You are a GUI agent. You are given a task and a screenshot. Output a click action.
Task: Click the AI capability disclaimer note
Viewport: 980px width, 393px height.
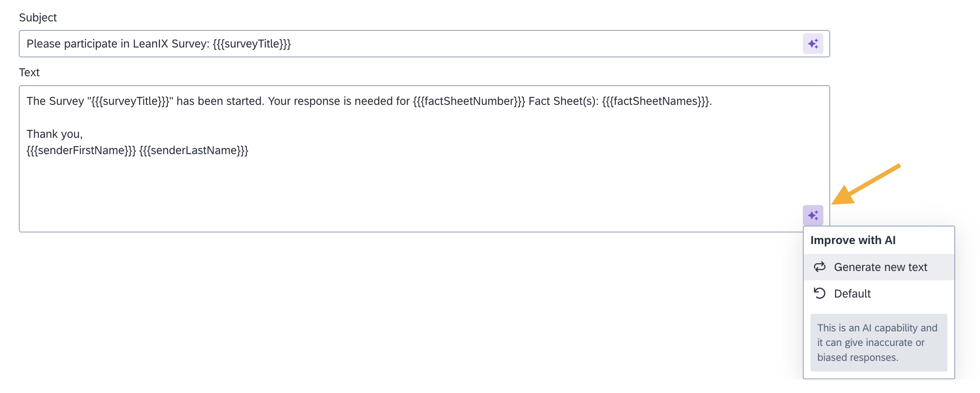(879, 342)
